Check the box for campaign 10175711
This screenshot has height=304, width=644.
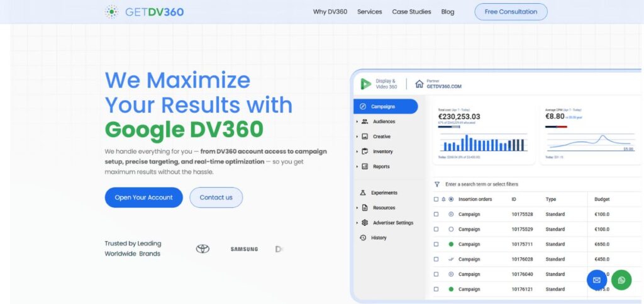436,244
